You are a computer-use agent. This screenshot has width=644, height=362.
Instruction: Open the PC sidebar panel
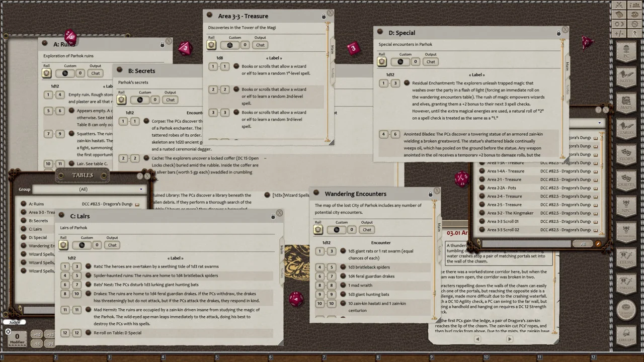[626, 52]
